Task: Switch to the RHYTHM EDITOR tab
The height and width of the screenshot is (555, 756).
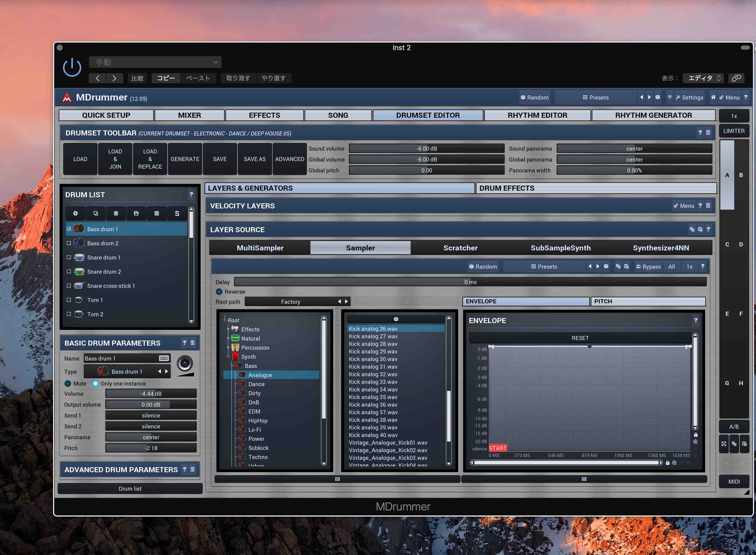Action: click(x=537, y=115)
